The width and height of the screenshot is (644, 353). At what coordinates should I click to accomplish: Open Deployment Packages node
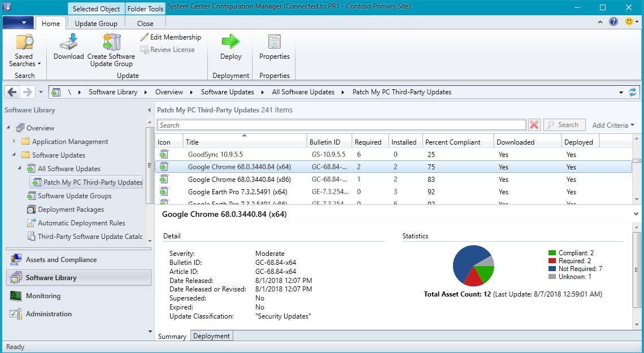71,210
